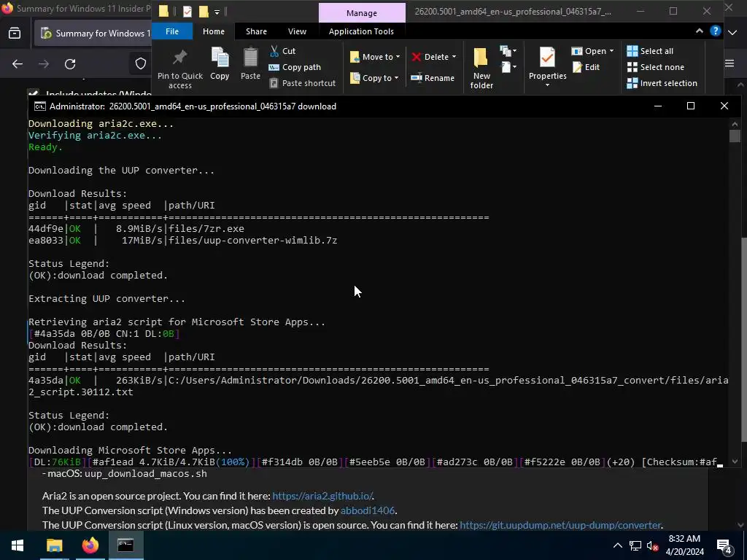Open the File menu in Explorer
The image size is (747, 560).
172,31
